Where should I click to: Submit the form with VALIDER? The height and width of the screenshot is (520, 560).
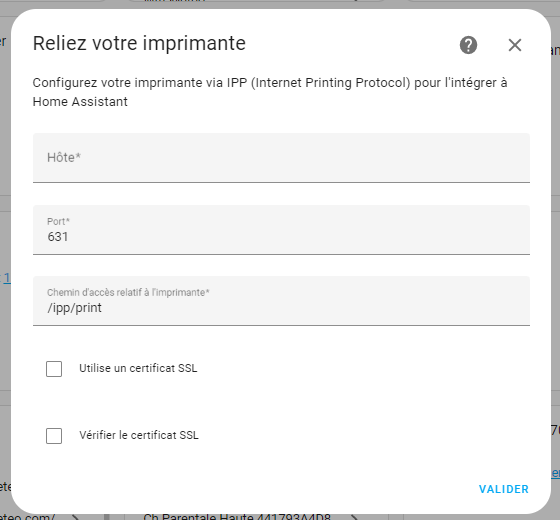(x=504, y=489)
